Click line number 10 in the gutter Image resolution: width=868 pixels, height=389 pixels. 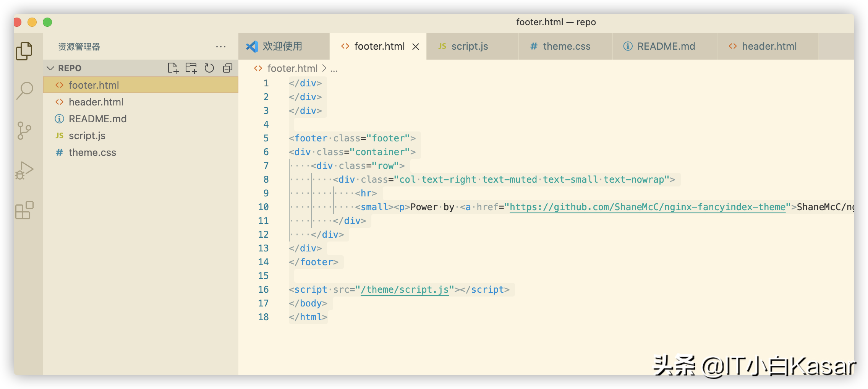(x=263, y=207)
